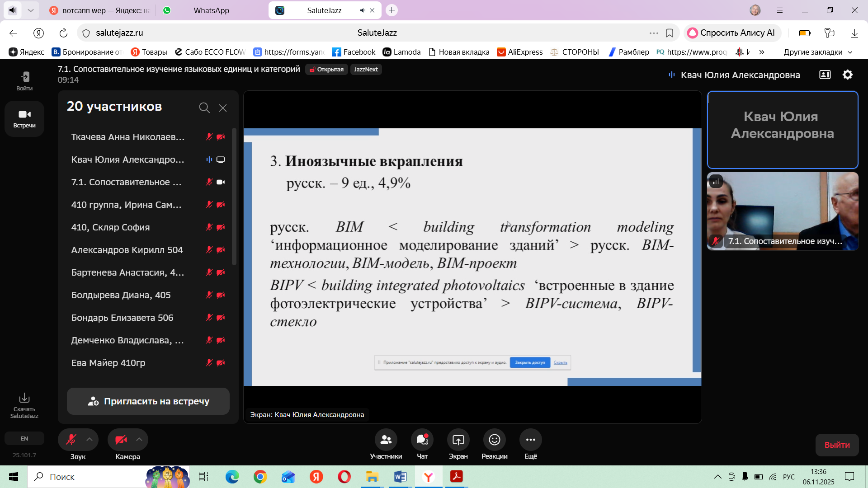This screenshot has width=868, height=488.
Task: Click the Download SaluteJazz icon
Action: coord(24,398)
